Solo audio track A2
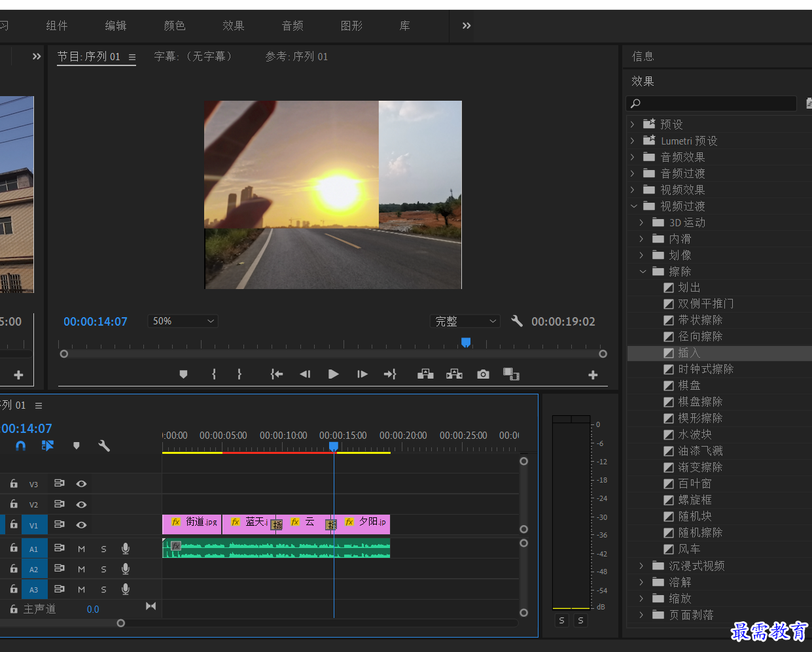 (x=103, y=569)
